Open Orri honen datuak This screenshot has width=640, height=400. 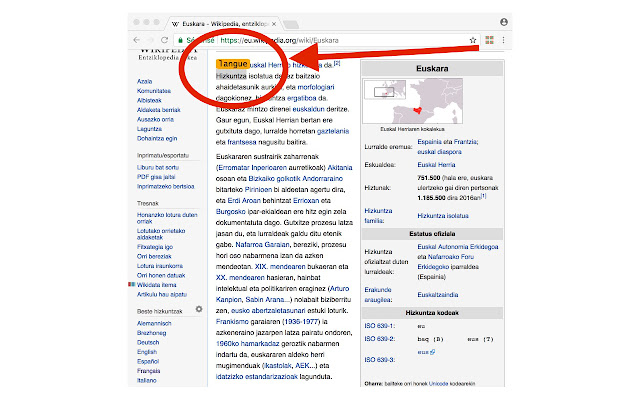(161, 275)
